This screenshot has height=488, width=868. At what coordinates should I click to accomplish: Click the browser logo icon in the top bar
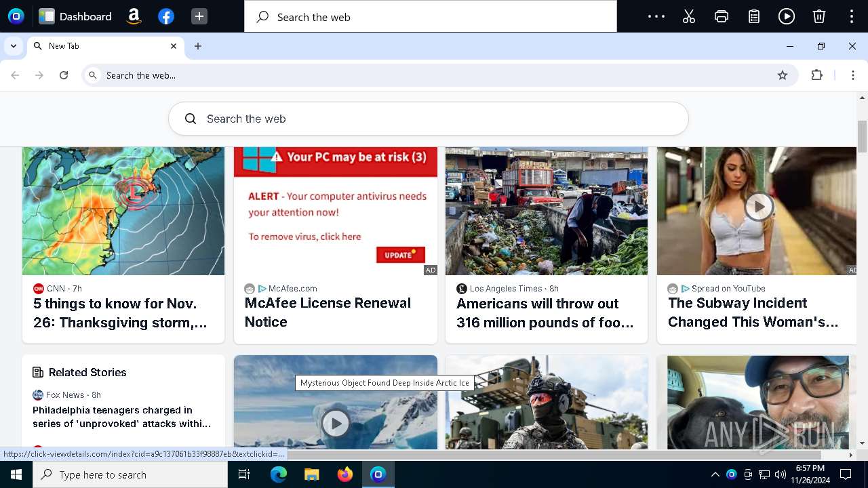[16, 16]
